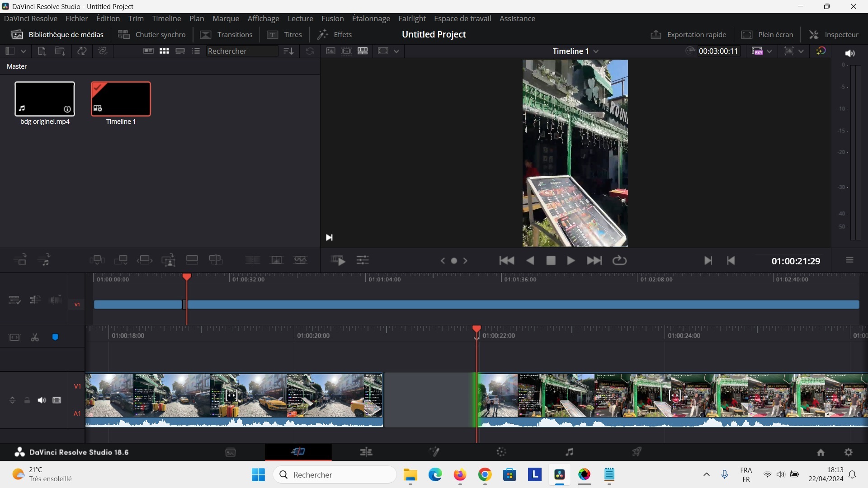
Task: Click the red playhead on the upper timeline ruler
Action: click(187, 277)
